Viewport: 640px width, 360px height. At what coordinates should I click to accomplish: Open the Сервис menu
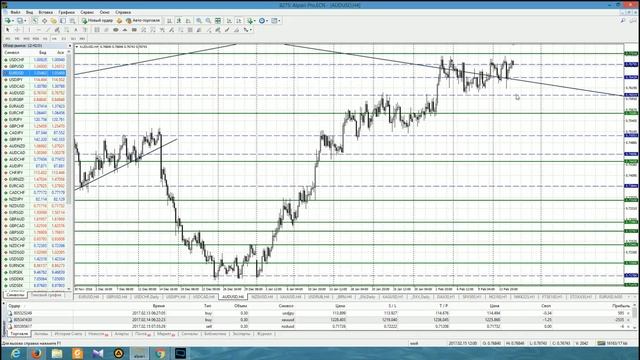(x=87, y=12)
